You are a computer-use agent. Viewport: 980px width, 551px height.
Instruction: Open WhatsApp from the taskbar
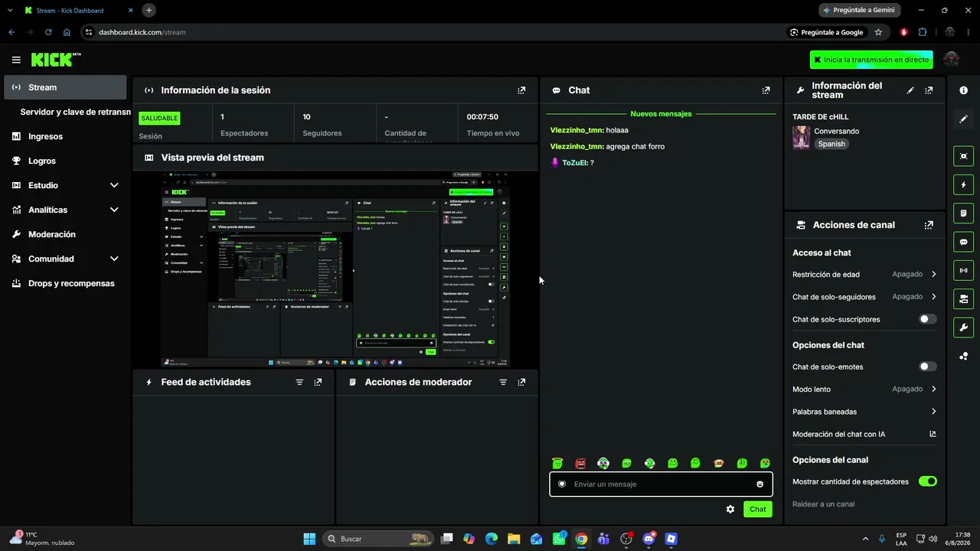pyautogui.click(x=559, y=539)
